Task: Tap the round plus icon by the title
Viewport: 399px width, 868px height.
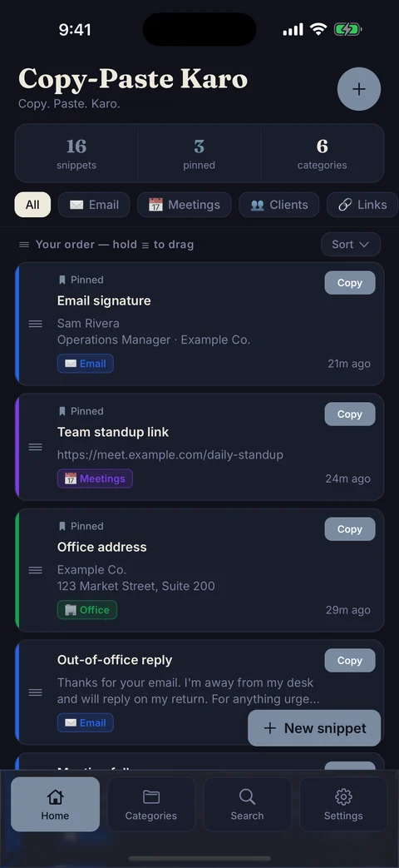Action: (358, 89)
